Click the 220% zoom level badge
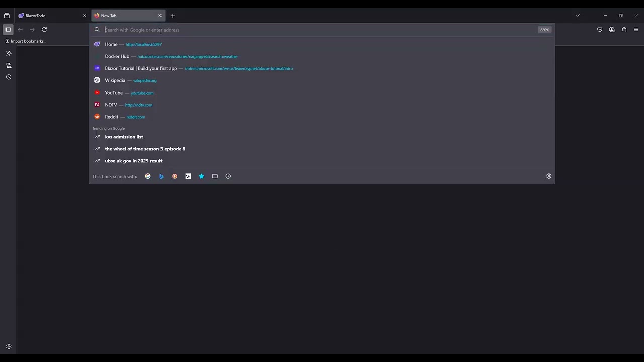 coord(545,30)
